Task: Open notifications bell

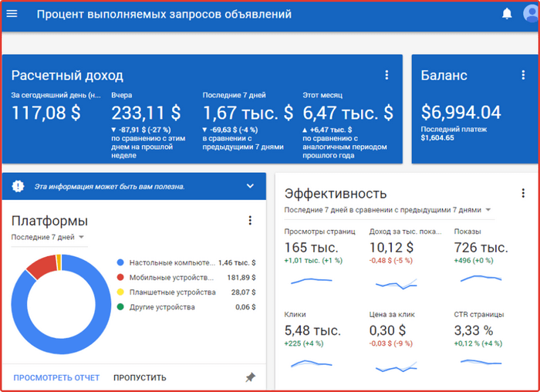Action: 507,14
